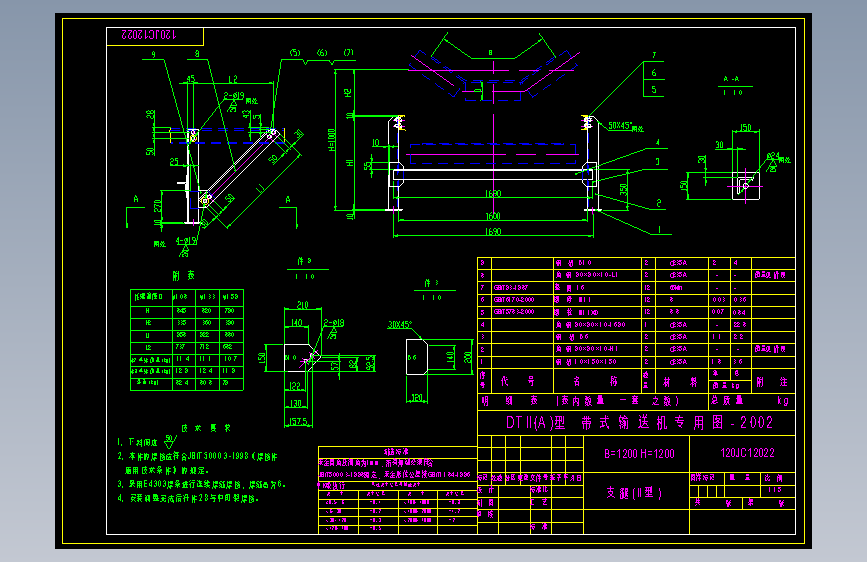Click the 'H1' dimension label
Screen dimensions: 867x562
pos(348,162)
